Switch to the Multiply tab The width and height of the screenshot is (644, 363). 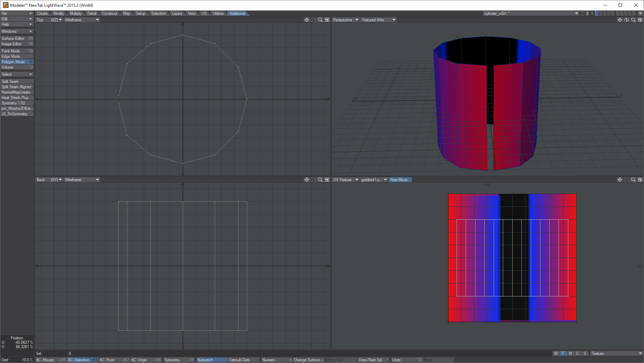tap(76, 14)
